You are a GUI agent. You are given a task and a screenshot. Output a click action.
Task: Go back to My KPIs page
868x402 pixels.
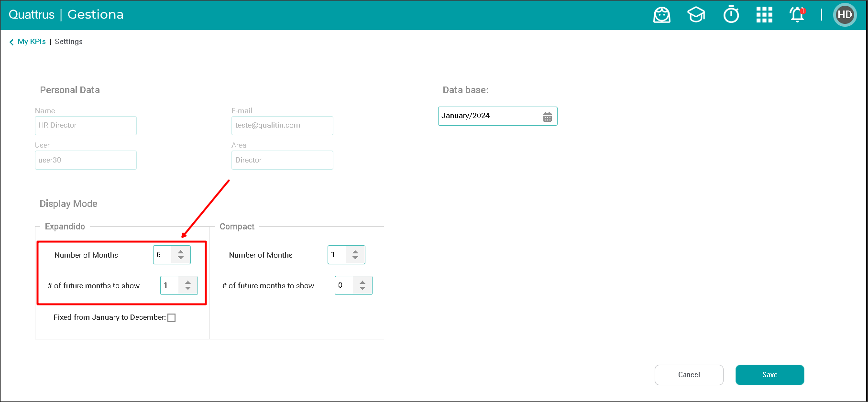click(x=32, y=42)
